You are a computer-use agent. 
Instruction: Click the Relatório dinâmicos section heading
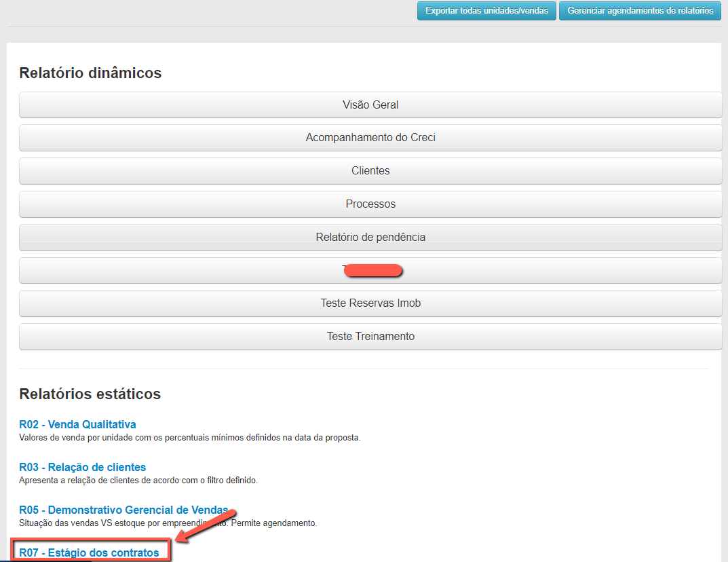[90, 73]
